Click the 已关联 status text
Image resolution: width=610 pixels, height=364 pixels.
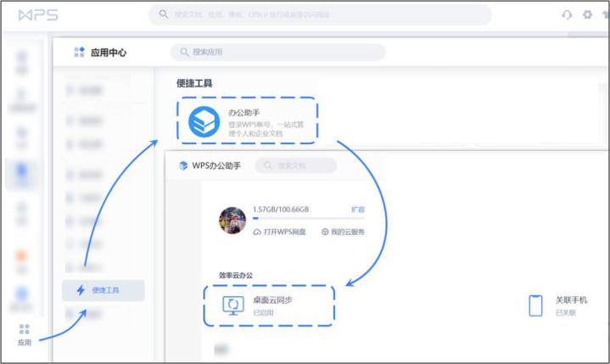pyautogui.click(x=566, y=312)
